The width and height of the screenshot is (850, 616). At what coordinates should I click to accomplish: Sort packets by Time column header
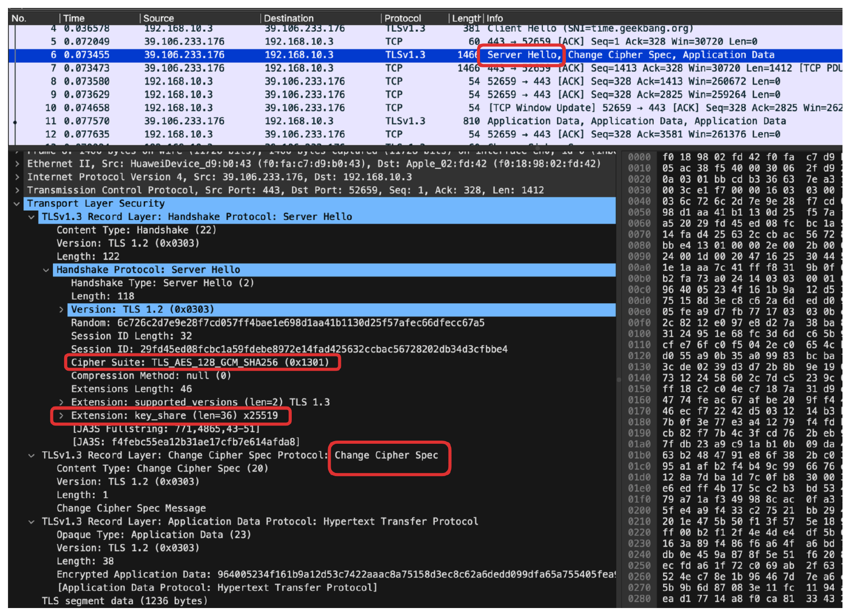(x=73, y=18)
